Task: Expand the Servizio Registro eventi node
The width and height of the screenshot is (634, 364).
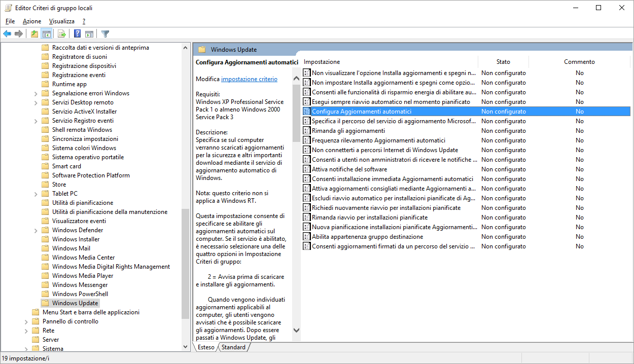Action: point(36,121)
